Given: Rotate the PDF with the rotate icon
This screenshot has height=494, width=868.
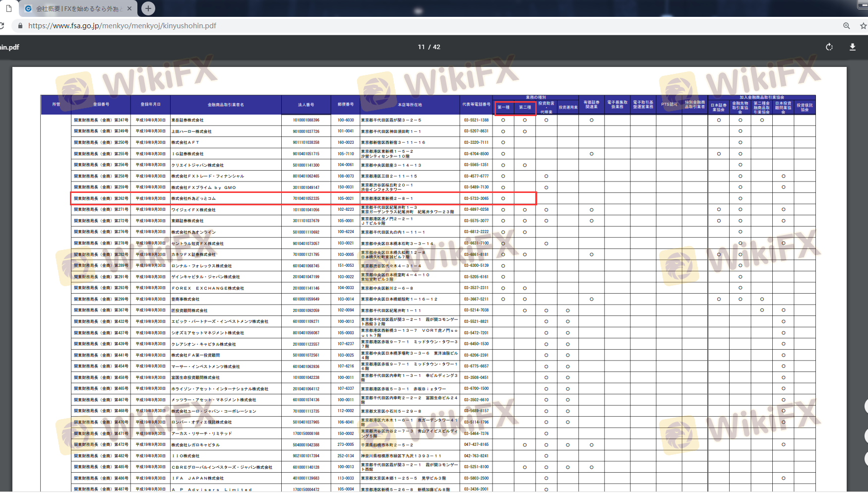Looking at the screenshot, I should click(829, 47).
